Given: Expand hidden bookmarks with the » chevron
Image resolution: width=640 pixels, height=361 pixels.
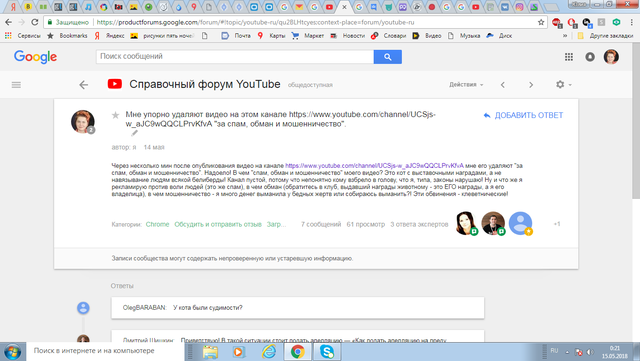Looking at the screenshot, I should tap(565, 36).
